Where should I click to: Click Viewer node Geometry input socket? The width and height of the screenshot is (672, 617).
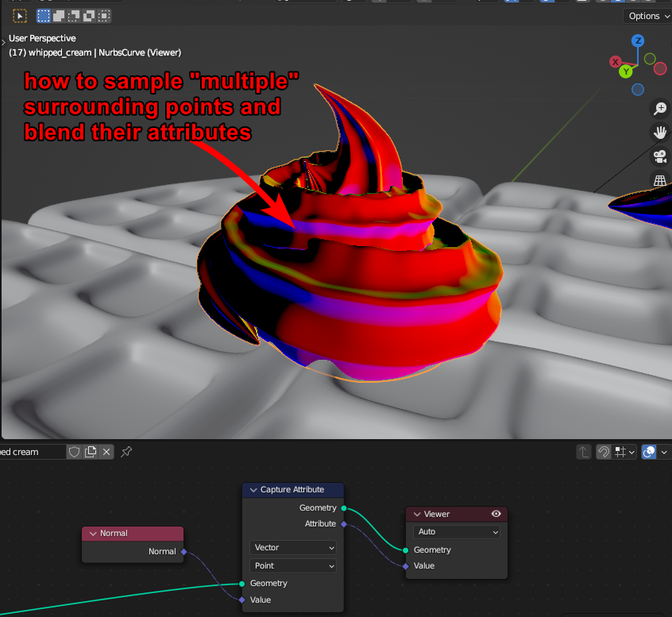406,550
